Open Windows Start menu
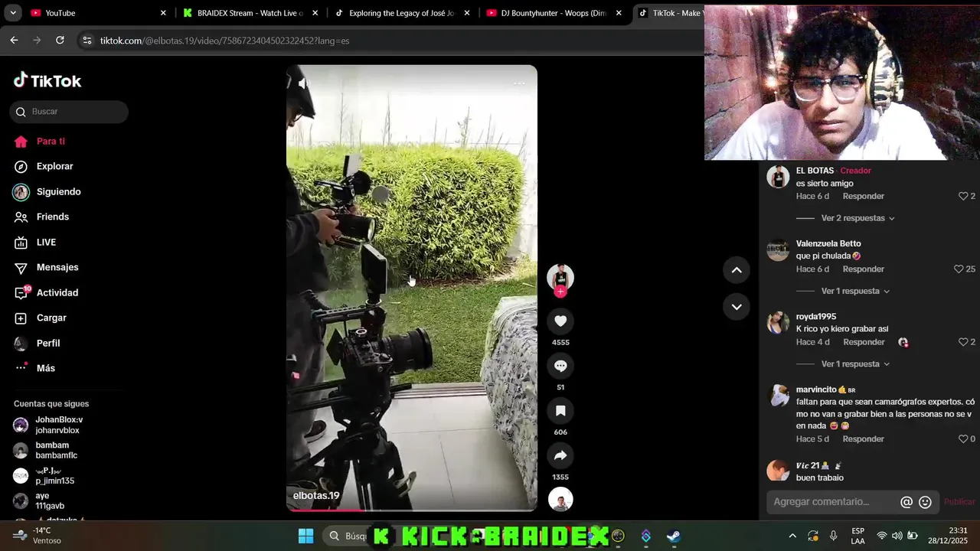Screen dimensions: 980x551 305,536
